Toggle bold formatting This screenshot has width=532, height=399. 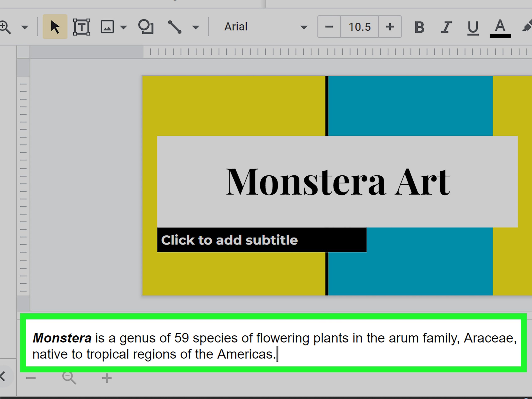click(x=419, y=27)
